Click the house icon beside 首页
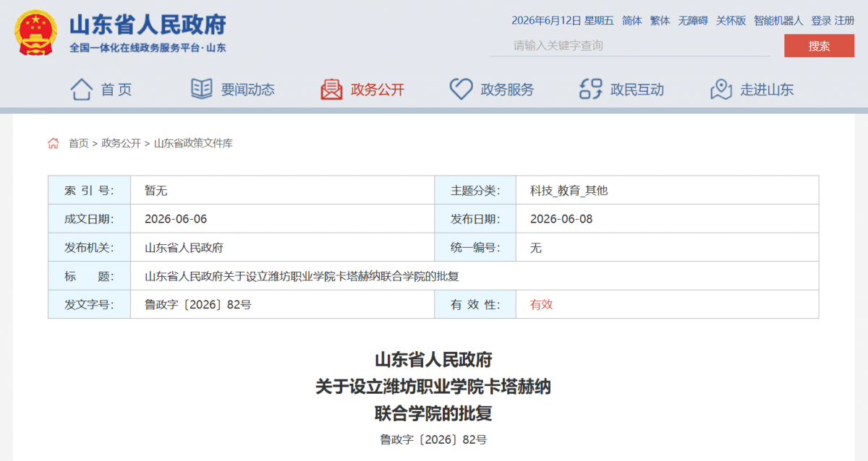This screenshot has width=868, height=461. (82, 90)
